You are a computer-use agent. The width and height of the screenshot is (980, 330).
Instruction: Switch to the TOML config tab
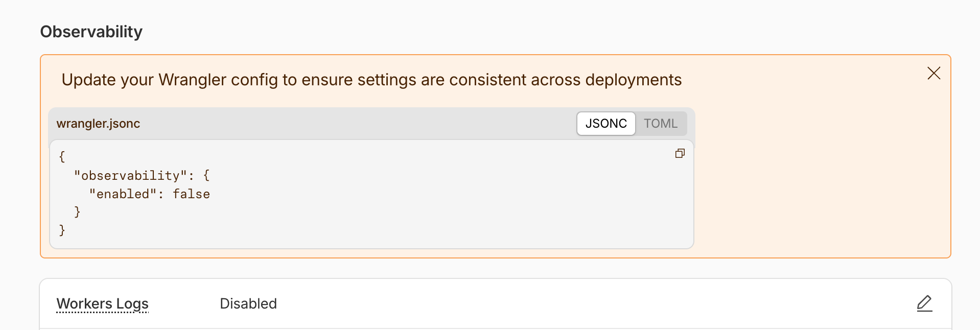click(x=660, y=124)
